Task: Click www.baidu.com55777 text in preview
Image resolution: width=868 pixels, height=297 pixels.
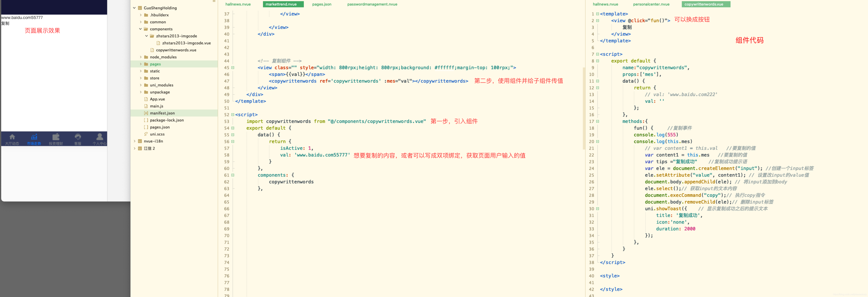Action: point(22,18)
